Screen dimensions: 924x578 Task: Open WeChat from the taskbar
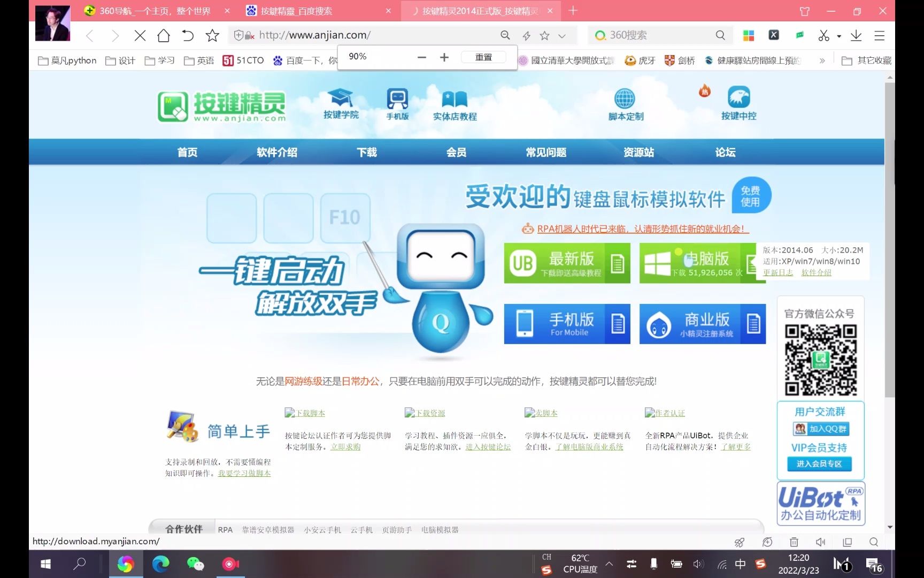(195, 564)
